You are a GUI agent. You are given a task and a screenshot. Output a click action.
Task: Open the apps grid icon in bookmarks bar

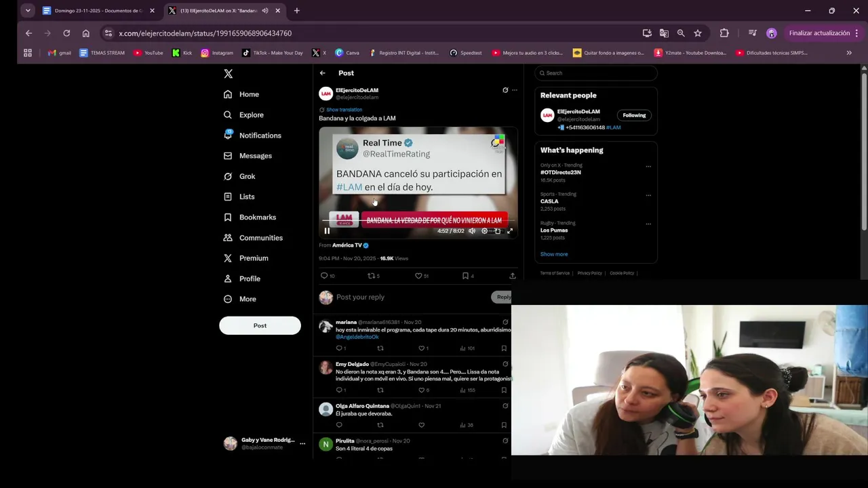tap(28, 53)
